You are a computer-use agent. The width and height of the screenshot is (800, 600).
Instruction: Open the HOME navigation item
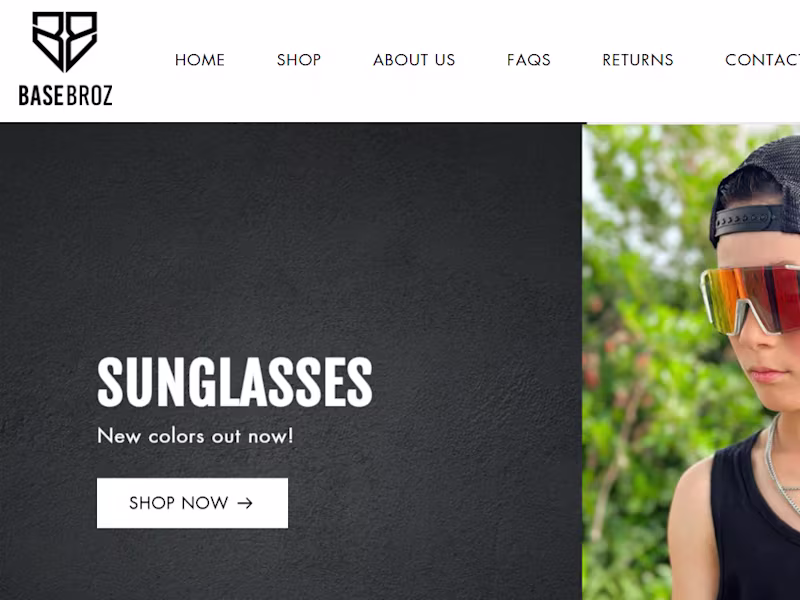[x=199, y=60]
